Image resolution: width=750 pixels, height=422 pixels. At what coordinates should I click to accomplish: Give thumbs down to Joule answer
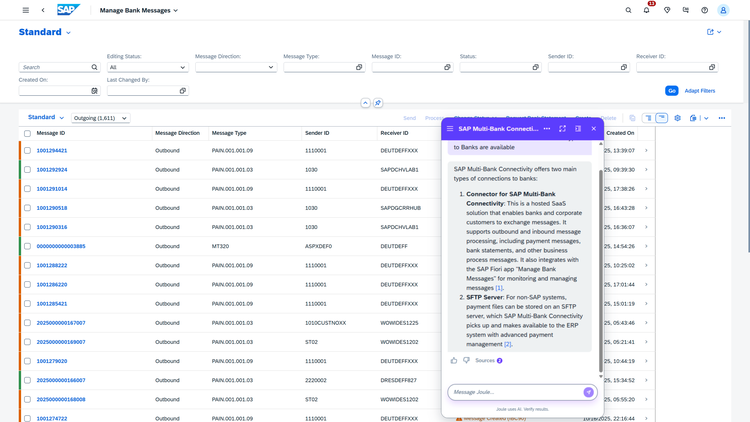[466, 361]
